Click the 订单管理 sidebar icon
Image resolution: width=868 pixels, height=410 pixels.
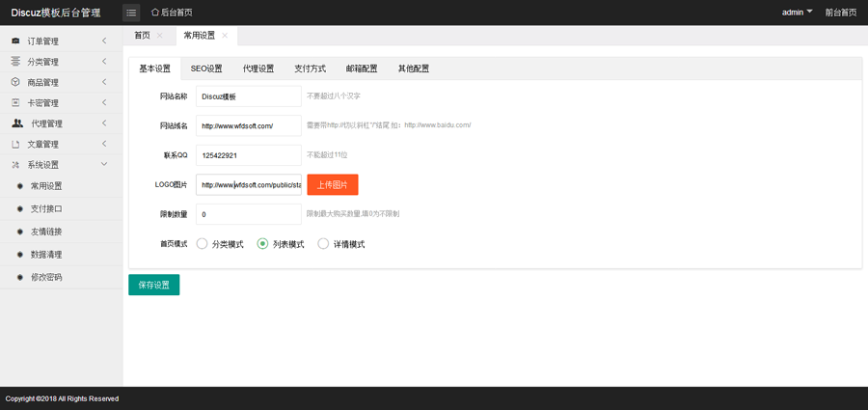pyautogui.click(x=15, y=41)
